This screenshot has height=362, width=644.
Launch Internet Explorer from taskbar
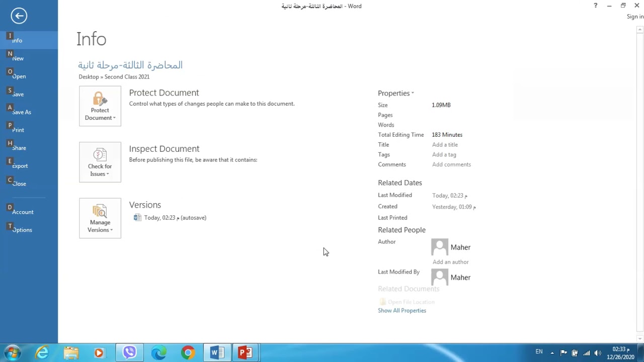(42, 353)
